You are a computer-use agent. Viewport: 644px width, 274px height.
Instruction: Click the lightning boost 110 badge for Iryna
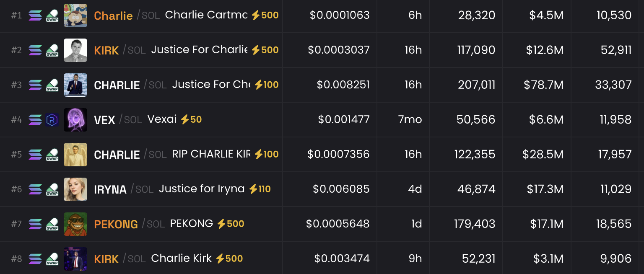(x=260, y=189)
